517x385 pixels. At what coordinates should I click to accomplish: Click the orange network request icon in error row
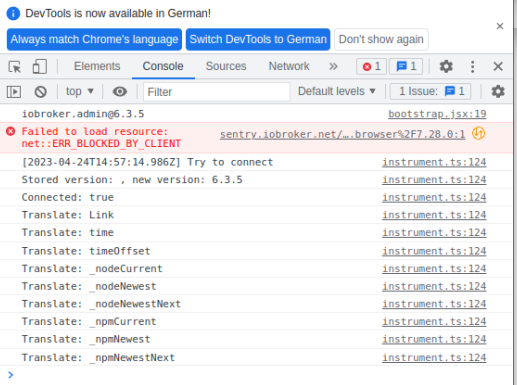[x=479, y=133]
